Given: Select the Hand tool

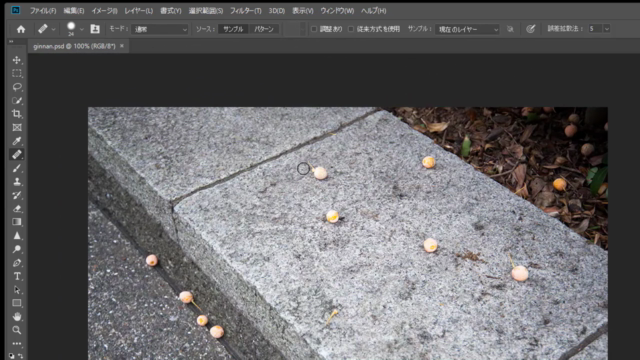Looking at the screenshot, I should (x=17, y=316).
